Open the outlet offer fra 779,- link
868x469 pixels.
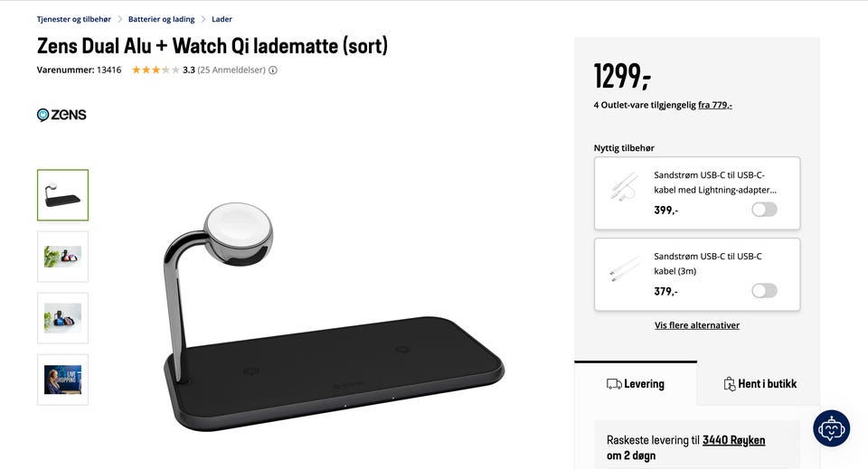click(x=714, y=105)
